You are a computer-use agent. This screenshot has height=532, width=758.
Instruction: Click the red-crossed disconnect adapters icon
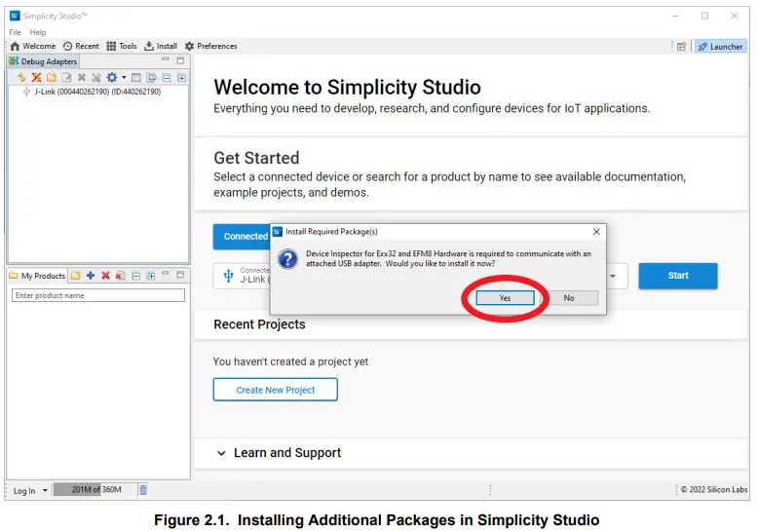[x=36, y=77]
